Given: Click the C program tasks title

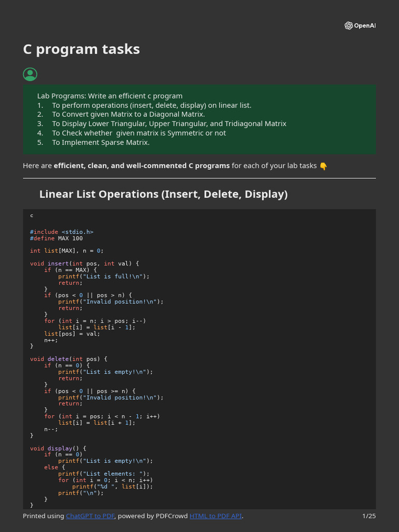Looking at the screenshot, I should [82, 49].
